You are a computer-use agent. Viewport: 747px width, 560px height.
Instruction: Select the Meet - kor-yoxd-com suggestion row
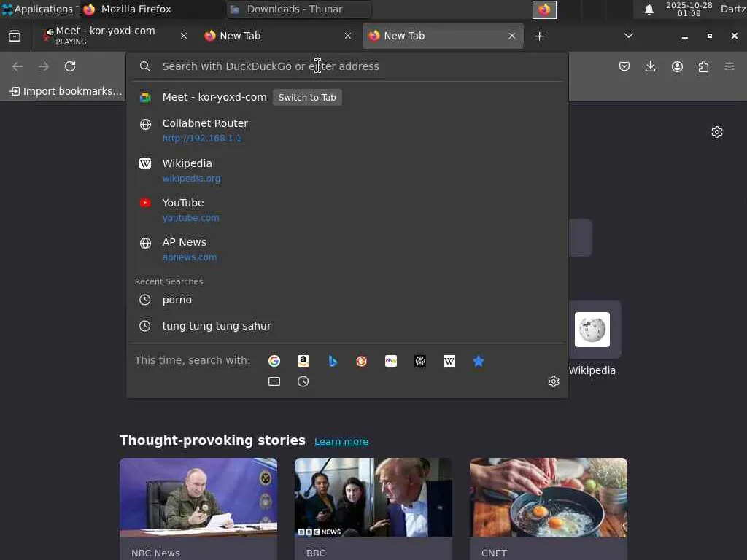(347, 97)
